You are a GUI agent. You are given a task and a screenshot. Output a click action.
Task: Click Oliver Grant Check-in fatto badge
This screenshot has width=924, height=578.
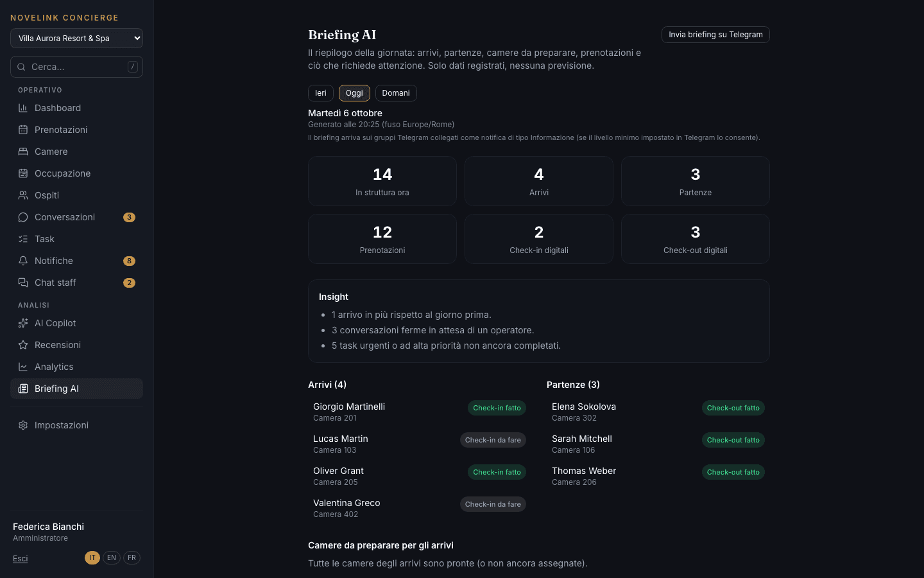click(x=497, y=472)
